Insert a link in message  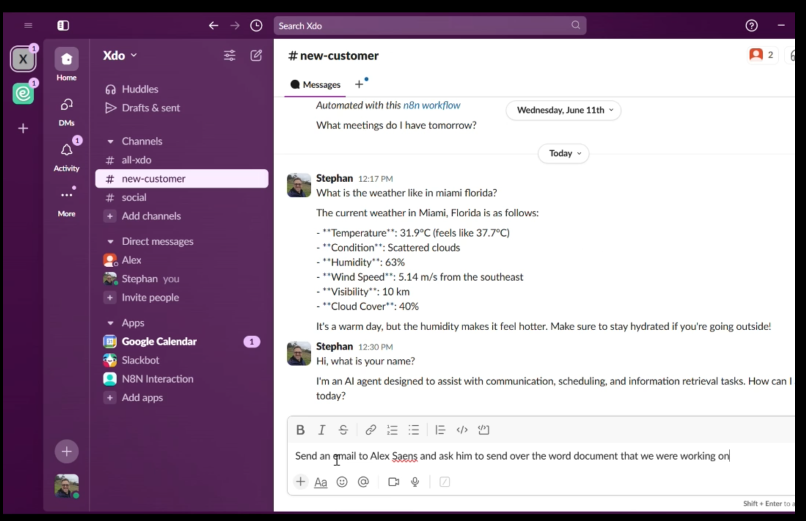[x=371, y=430]
